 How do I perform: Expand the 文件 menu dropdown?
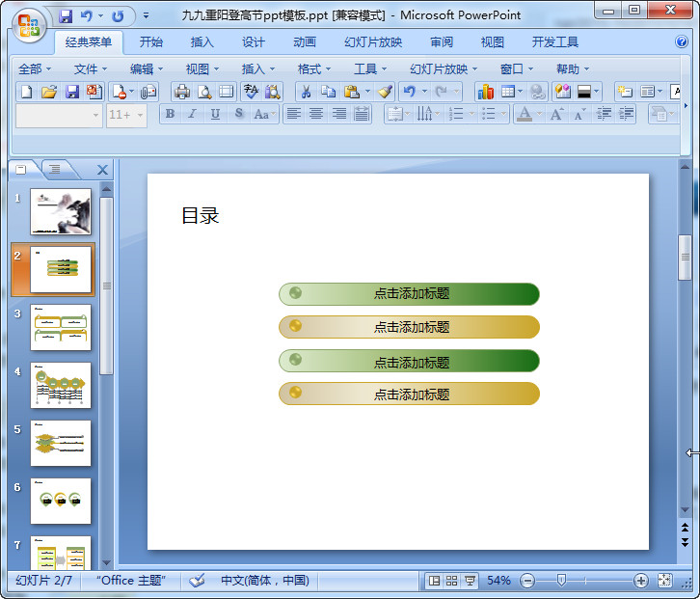pos(91,68)
